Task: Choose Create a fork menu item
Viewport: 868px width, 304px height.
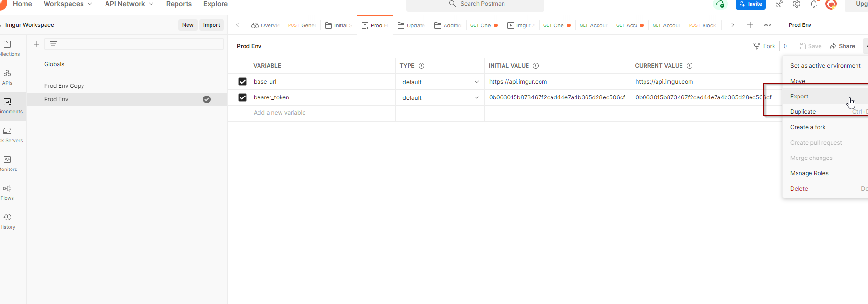Action: 825,127
